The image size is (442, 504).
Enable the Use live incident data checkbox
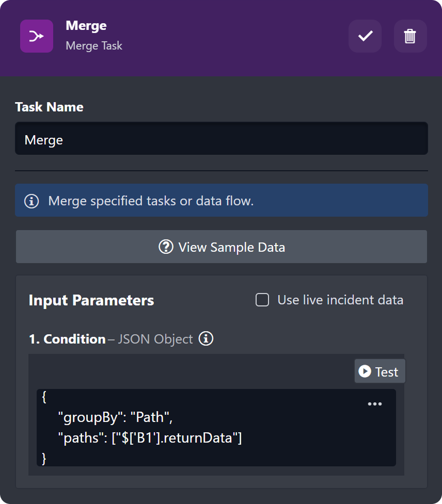[x=262, y=300]
